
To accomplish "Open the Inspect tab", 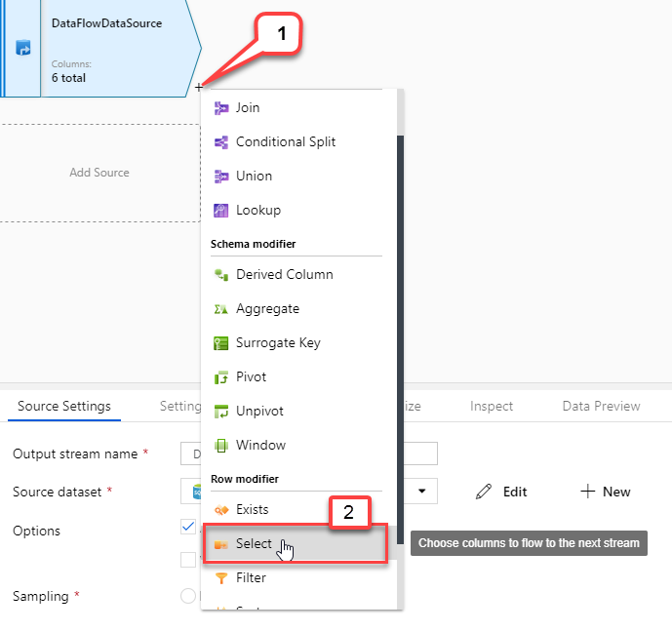I will (x=492, y=407).
